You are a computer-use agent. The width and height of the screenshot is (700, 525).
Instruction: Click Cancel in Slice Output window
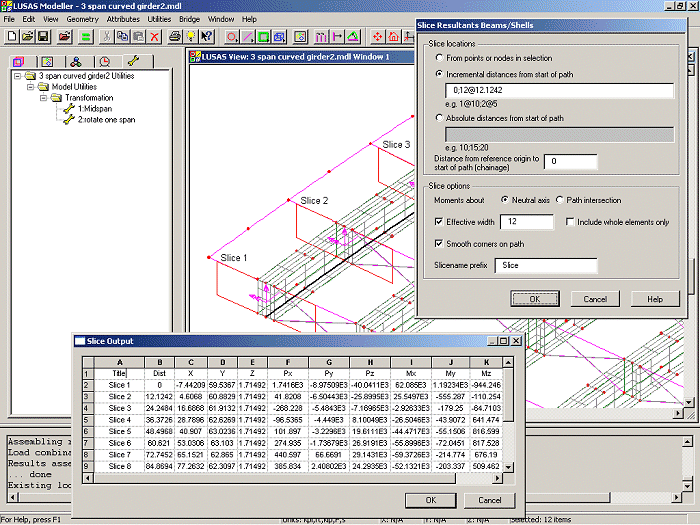pyautogui.click(x=490, y=500)
